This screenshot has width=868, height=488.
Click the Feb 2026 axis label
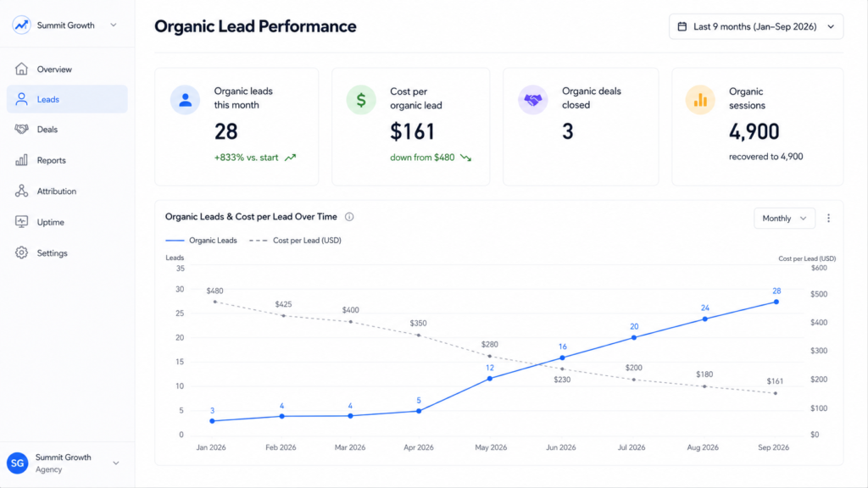(281, 447)
